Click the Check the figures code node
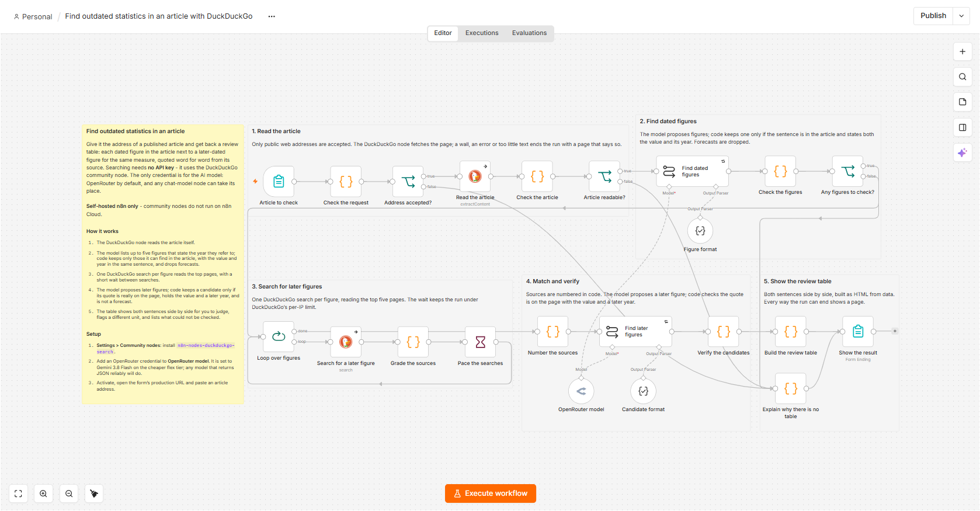 (780, 171)
